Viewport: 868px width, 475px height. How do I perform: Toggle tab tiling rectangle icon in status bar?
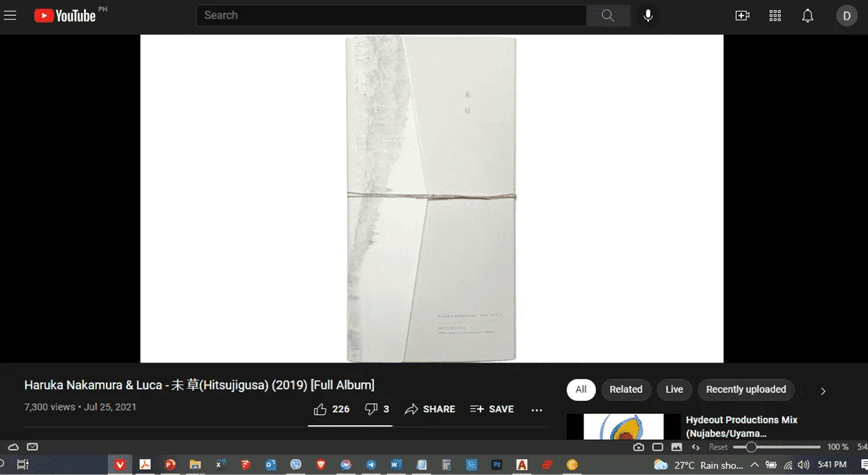click(x=658, y=447)
